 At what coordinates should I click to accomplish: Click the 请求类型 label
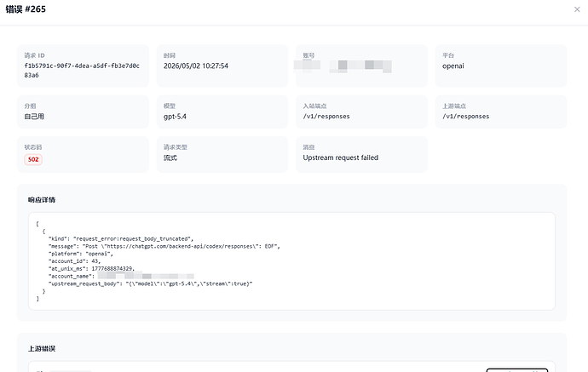tap(176, 147)
